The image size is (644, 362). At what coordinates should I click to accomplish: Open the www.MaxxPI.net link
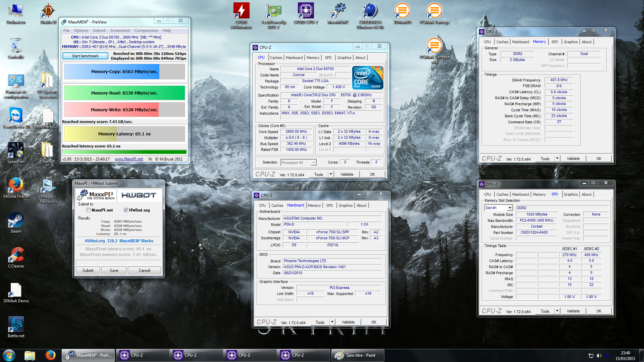point(129,159)
